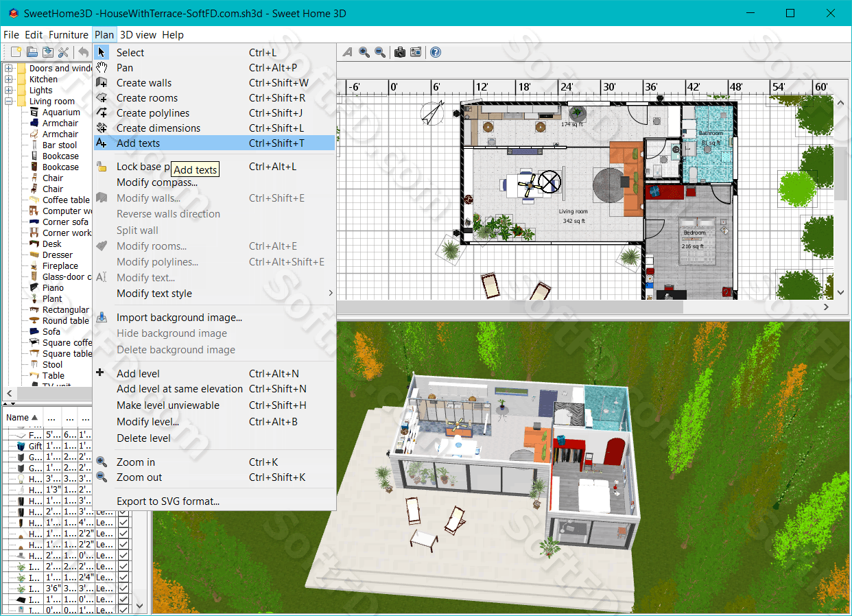Toggle visibility checkbox of the row showing 2'4"
The image size is (852, 616).
[123, 577]
